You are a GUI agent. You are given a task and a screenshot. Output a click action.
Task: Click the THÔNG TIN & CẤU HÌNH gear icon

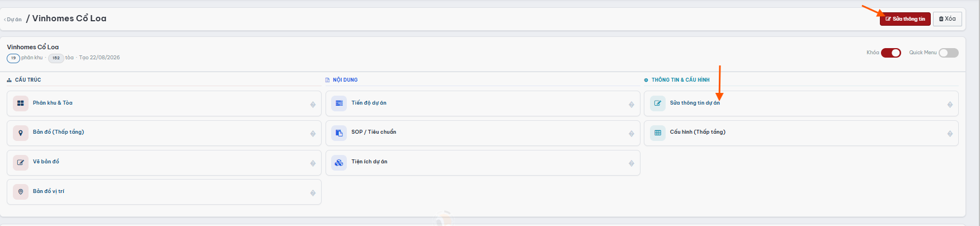coord(646,80)
